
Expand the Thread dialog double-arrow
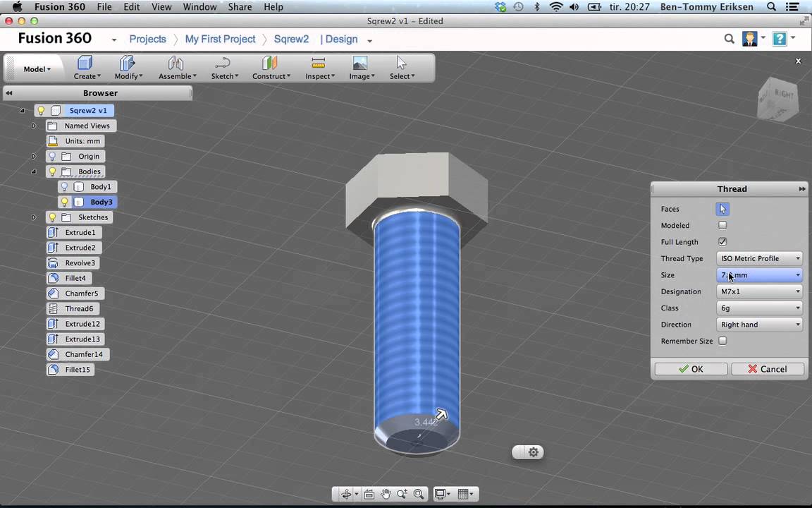click(x=801, y=188)
